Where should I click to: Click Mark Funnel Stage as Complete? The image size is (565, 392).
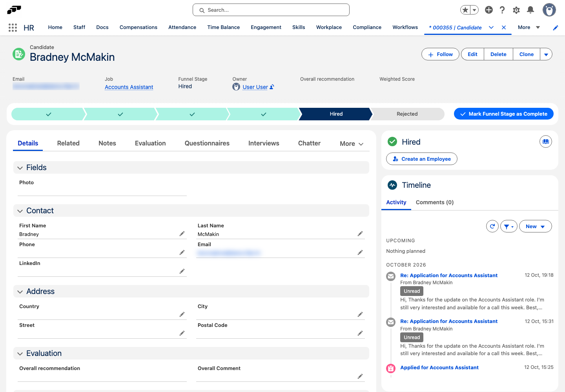point(504,114)
